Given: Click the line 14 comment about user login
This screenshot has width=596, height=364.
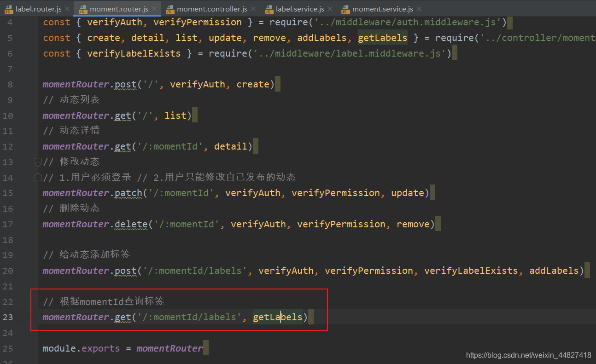Looking at the screenshot, I should tap(169, 177).
